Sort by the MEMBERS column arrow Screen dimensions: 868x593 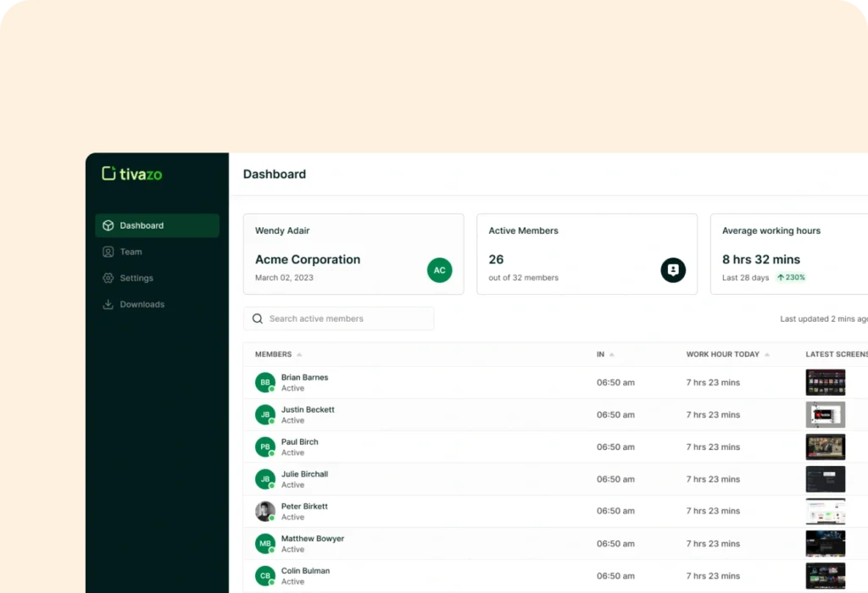[x=299, y=355]
